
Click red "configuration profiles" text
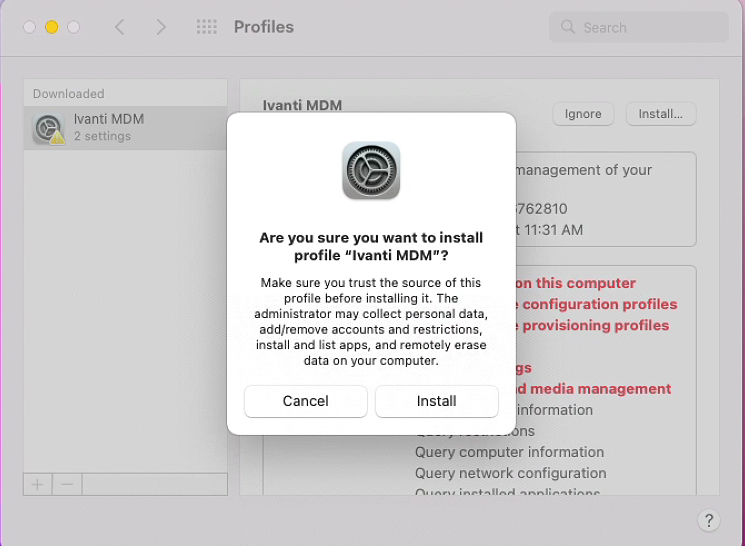(x=600, y=304)
